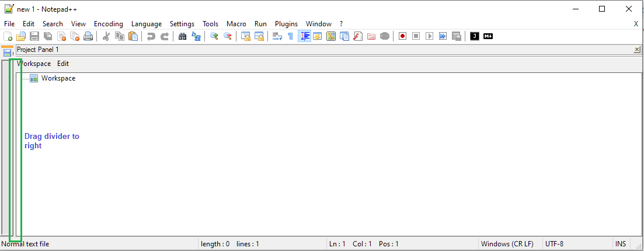Image resolution: width=644 pixels, height=251 pixels.
Task: Paste using the clipboard toolbar icon
Action: [133, 36]
